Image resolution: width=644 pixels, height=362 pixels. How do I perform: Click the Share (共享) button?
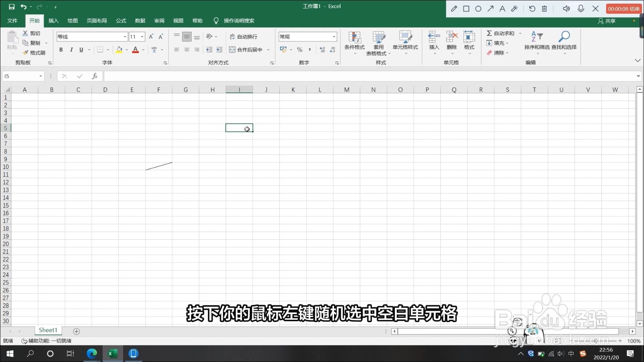[607, 21]
